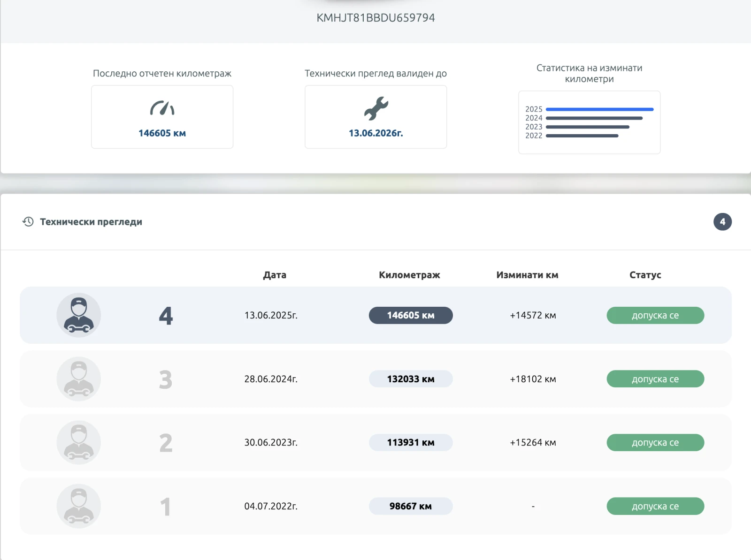751x560 pixels.
Task: Click допуска се status for 28.06.2024
Action: click(x=655, y=379)
